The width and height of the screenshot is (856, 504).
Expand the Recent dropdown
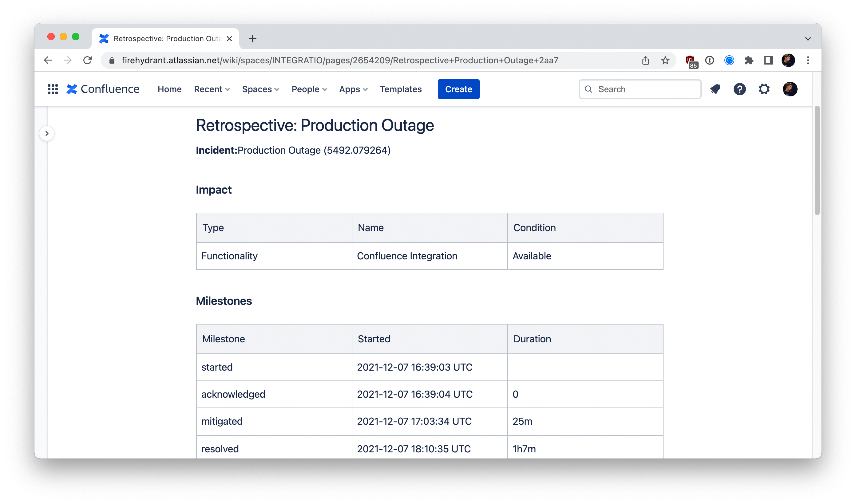tap(212, 89)
